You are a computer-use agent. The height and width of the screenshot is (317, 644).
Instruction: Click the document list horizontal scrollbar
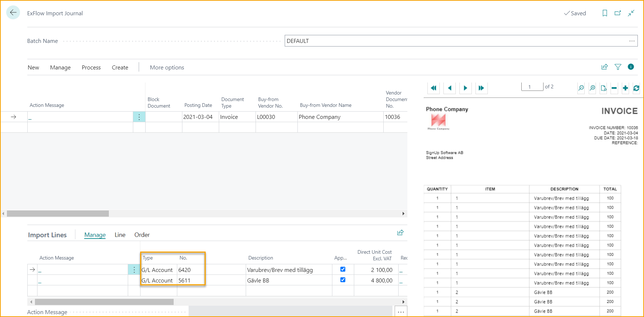click(58, 214)
